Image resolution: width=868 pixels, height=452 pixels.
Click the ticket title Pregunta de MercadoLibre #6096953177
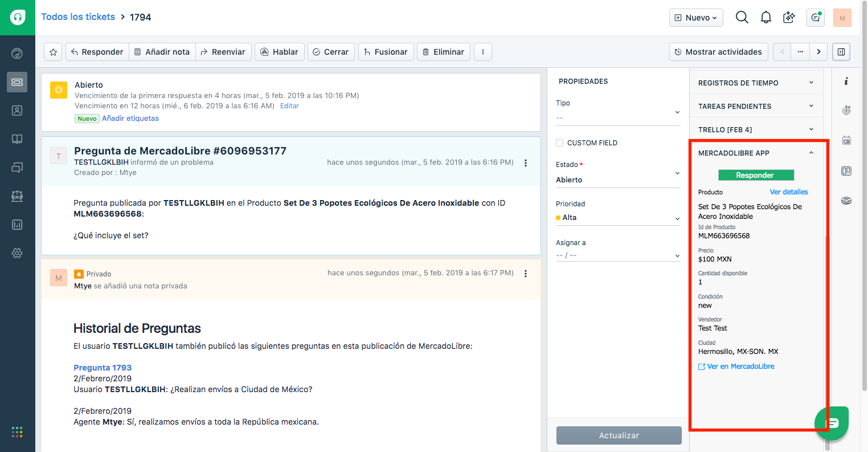(180, 151)
